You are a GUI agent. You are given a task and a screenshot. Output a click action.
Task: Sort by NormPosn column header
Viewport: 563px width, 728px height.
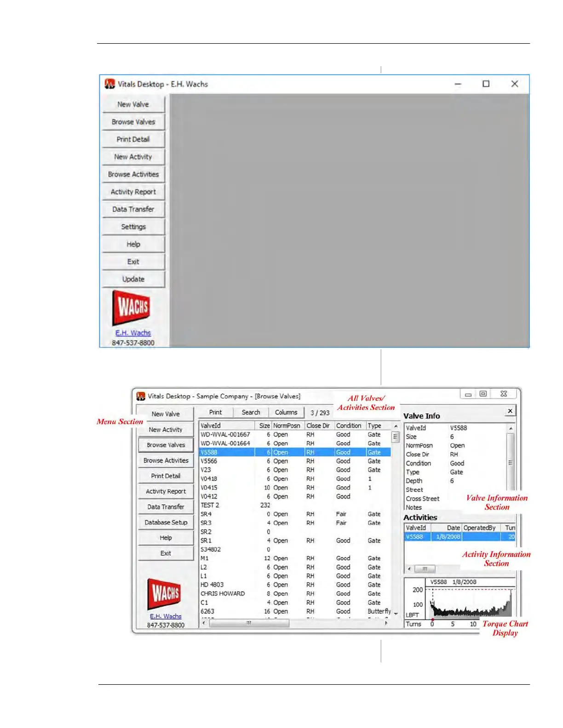click(x=288, y=426)
